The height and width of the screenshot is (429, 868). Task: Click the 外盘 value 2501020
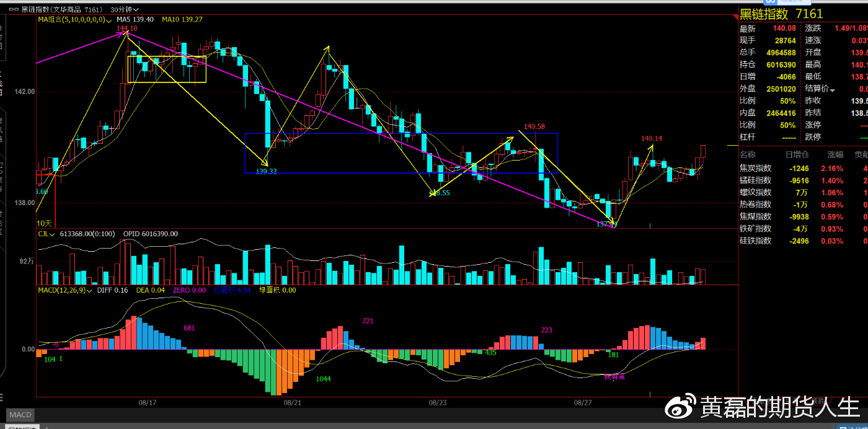tap(780, 89)
